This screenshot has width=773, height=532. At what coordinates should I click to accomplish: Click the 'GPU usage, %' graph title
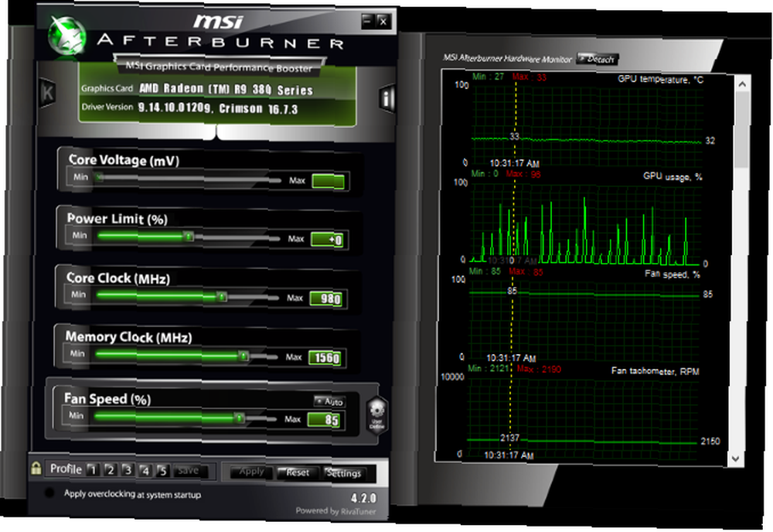(673, 176)
